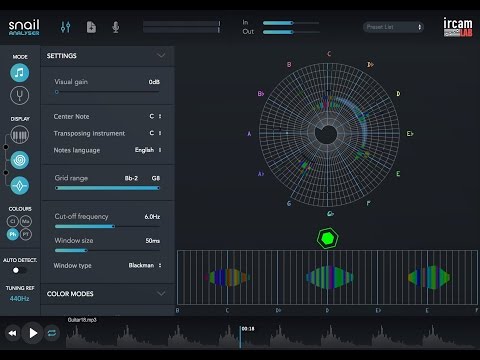Image resolution: width=480 pixels, height=360 pixels.
Task: Open the Window type Blackman dropdown
Action: (145, 265)
